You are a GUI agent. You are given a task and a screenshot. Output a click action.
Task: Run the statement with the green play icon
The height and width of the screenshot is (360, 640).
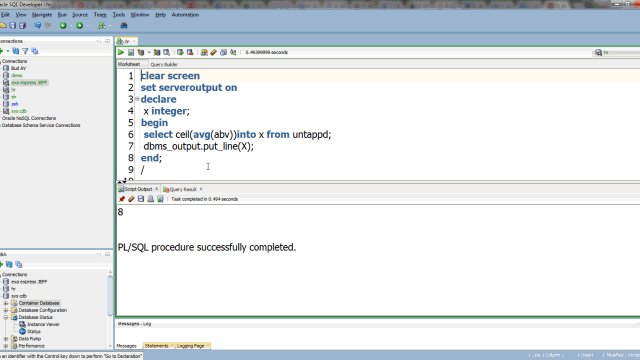(x=121, y=52)
